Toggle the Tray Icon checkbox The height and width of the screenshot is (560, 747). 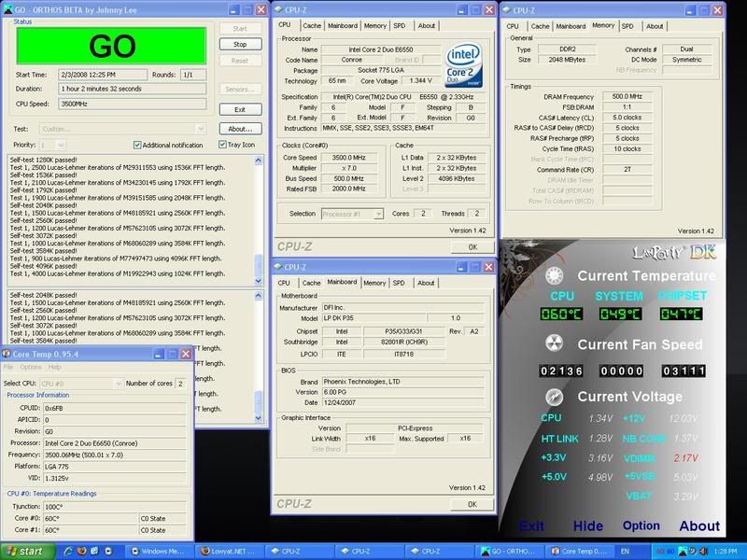pos(222,145)
